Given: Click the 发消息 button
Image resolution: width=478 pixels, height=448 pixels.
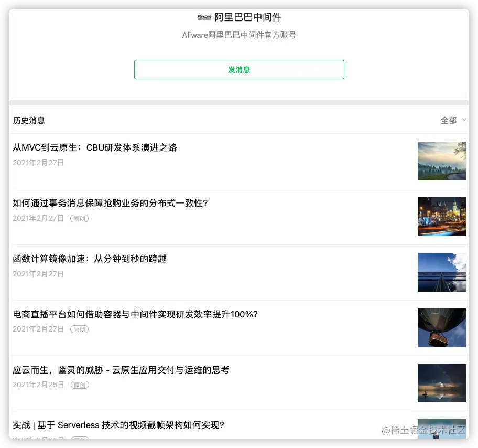Looking at the screenshot, I should [x=239, y=70].
